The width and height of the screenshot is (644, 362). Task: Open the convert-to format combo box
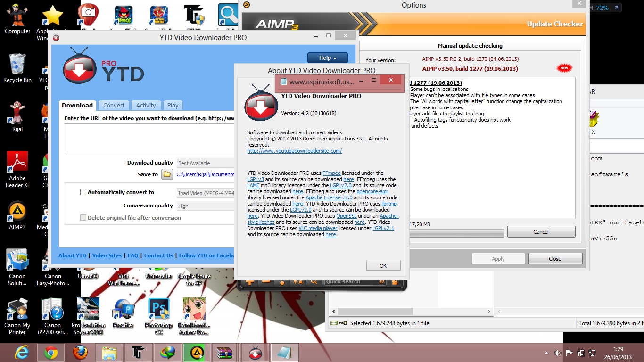[x=206, y=193]
